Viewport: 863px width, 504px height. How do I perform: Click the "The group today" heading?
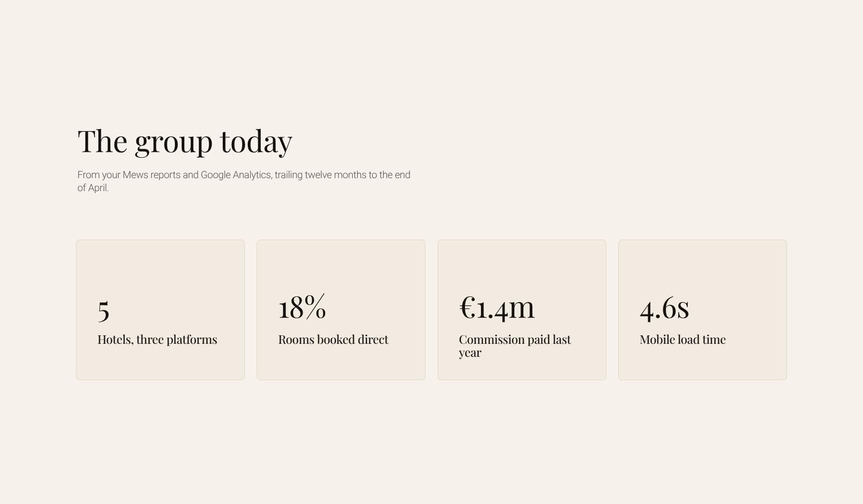tap(185, 142)
